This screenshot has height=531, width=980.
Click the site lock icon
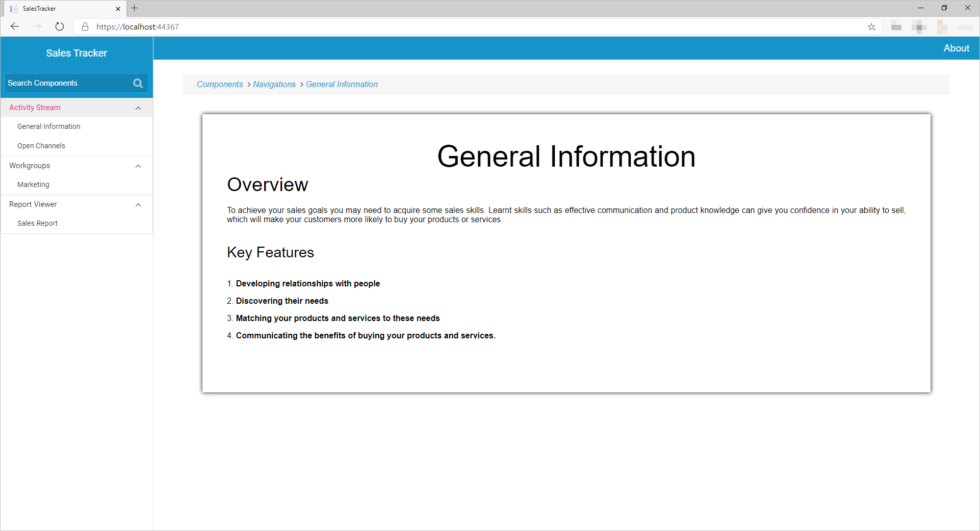(85, 27)
